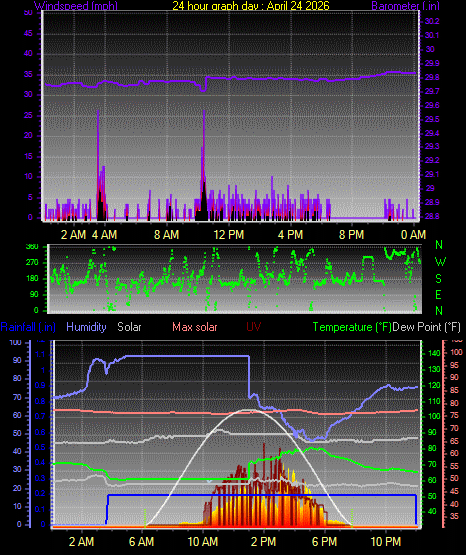
Task: Click '8 AM' on wind graph time axis
Action: tap(166, 234)
